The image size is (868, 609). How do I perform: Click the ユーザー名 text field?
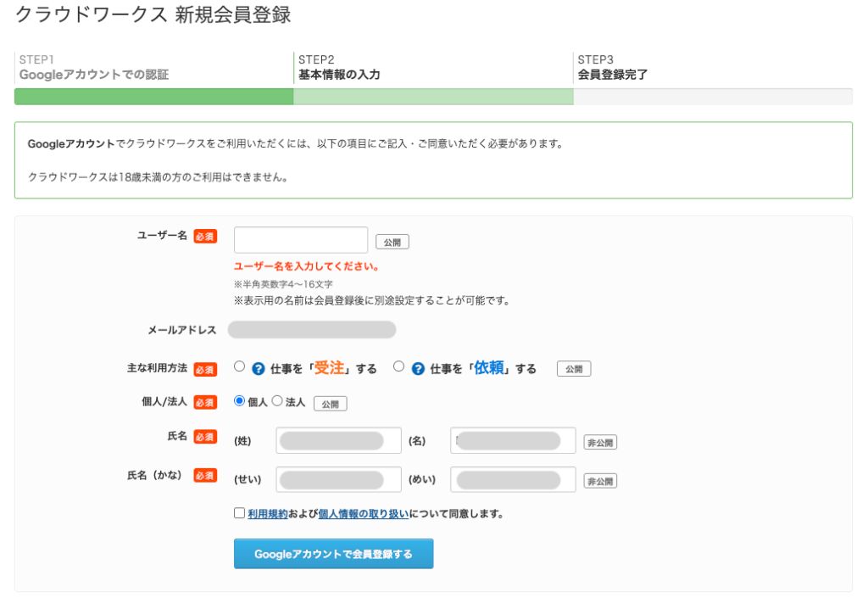coord(301,240)
